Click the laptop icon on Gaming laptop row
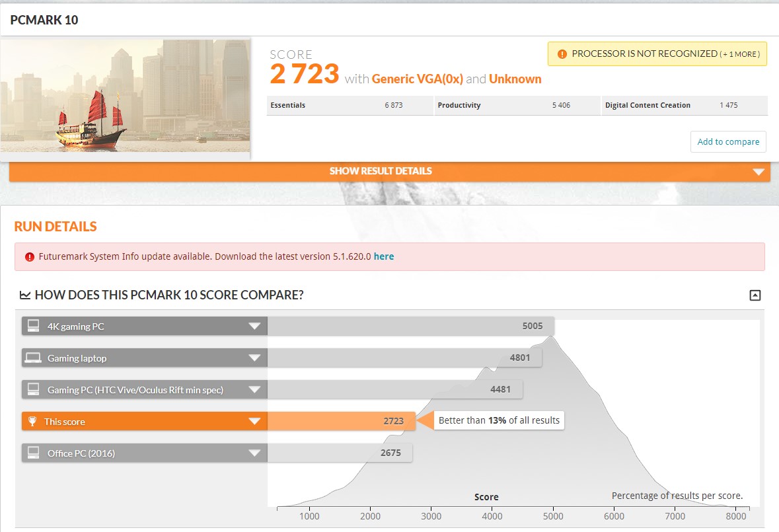The image size is (779, 532). coord(33,358)
